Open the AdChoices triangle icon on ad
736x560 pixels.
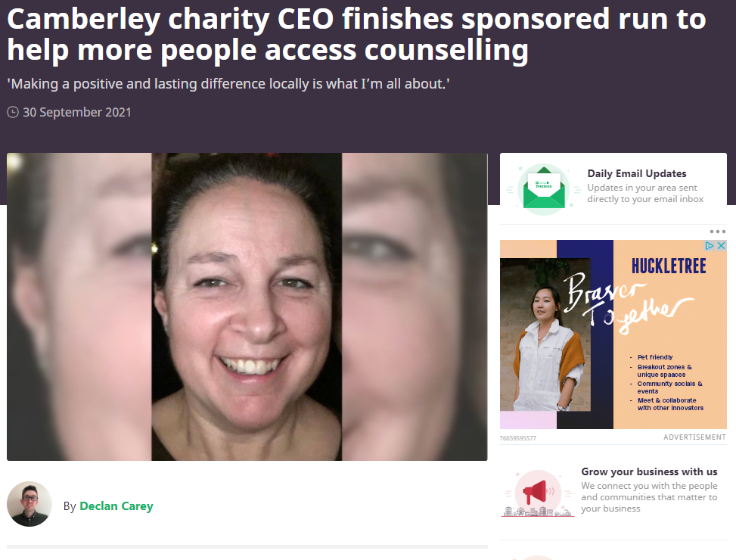click(710, 245)
